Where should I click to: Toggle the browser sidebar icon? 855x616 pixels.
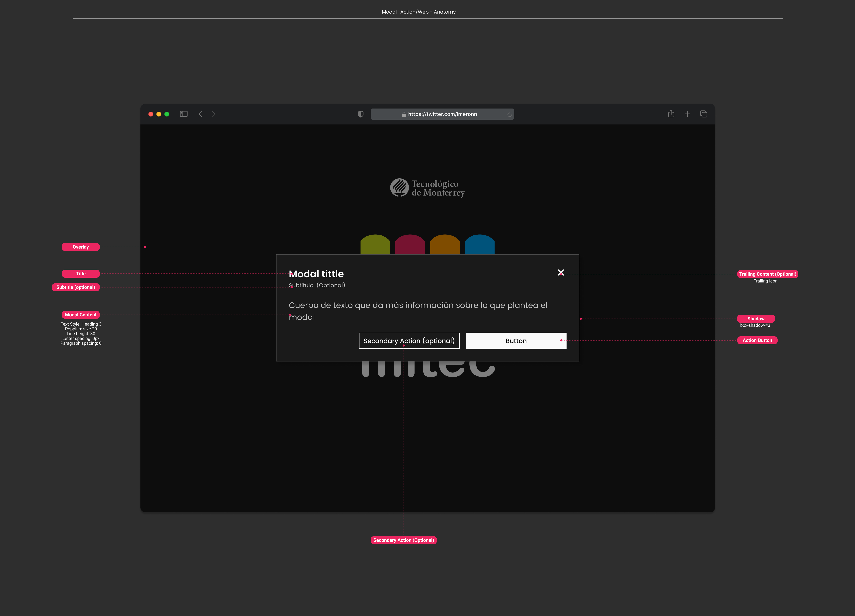[x=184, y=114]
